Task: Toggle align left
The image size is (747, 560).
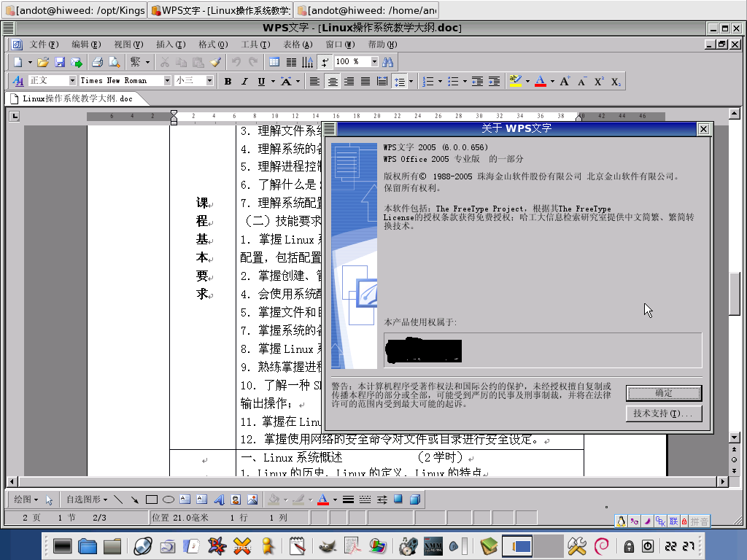Action: coord(314,82)
